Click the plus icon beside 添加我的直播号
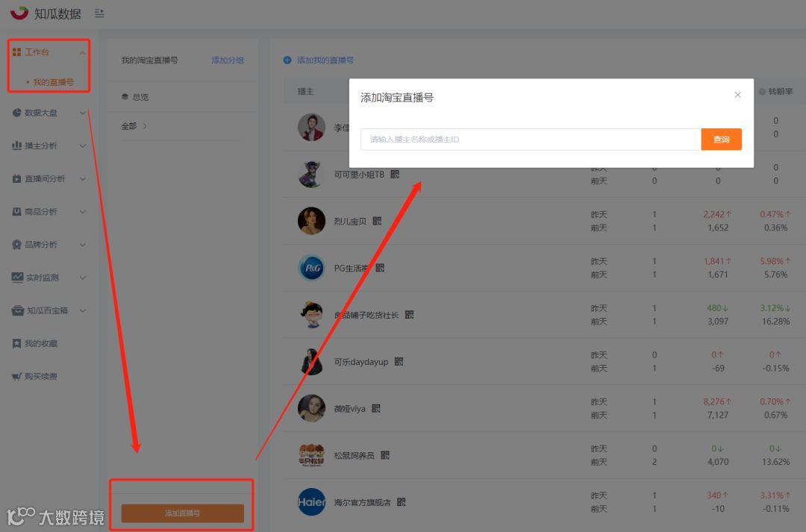The width and height of the screenshot is (806, 532). point(287,60)
